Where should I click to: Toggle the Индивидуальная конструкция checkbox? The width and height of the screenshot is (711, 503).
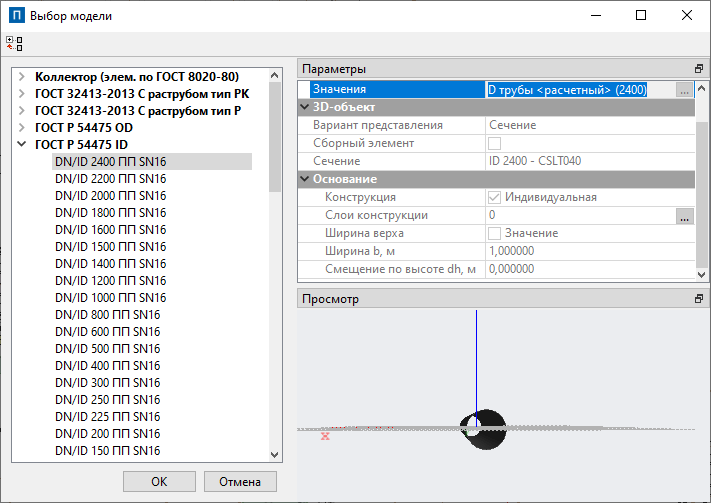click(494, 197)
